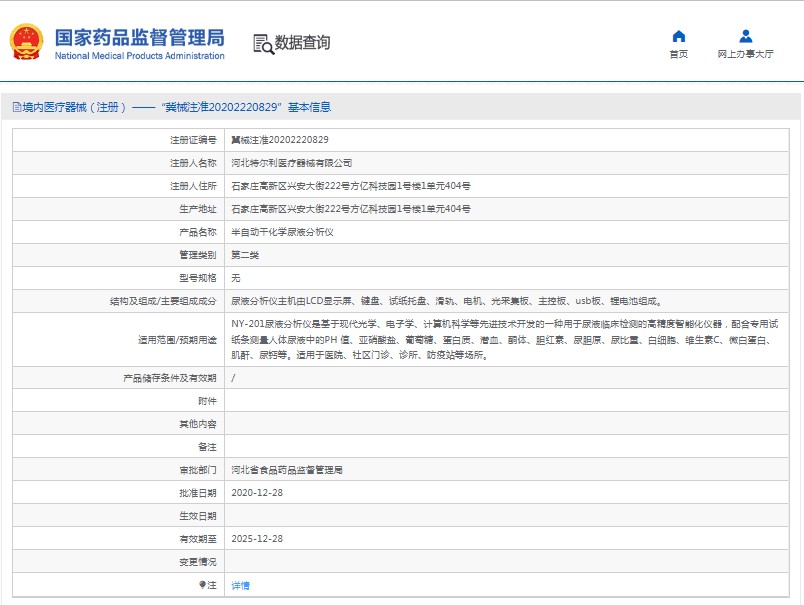Click the 生效日期 row label
Image resolution: width=804 pixels, height=605 pixels.
tap(198, 516)
